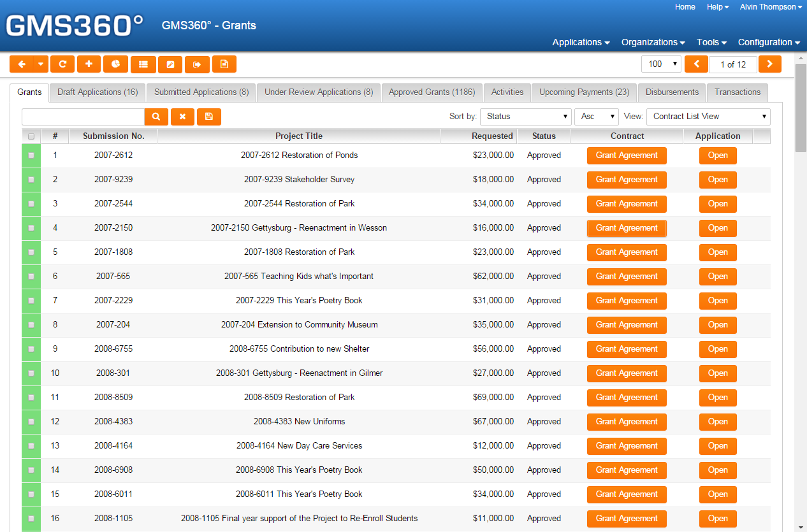Check the box for row 2007-2612
The width and height of the screenshot is (807, 532).
(31, 155)
